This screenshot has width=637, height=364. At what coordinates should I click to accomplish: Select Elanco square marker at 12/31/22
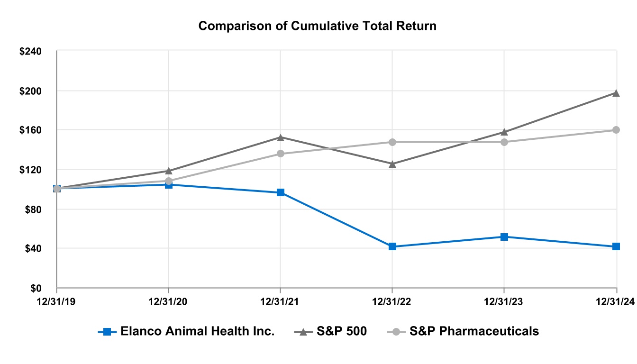pyautogui.click(x=392, y=246)
